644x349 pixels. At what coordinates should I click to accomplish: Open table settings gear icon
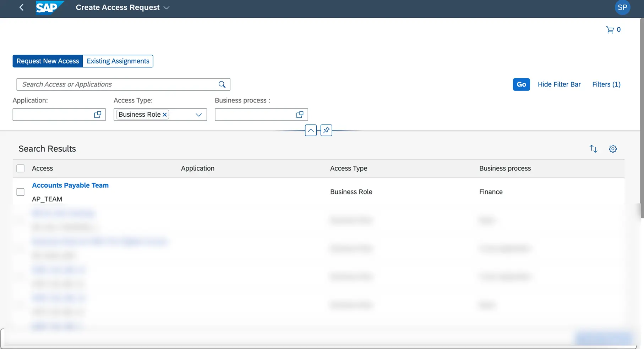tap(613, 149)
